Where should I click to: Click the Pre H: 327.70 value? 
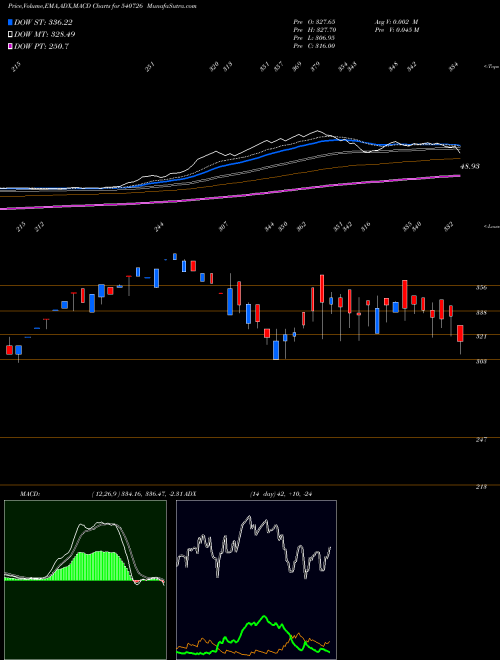point(315,29)
